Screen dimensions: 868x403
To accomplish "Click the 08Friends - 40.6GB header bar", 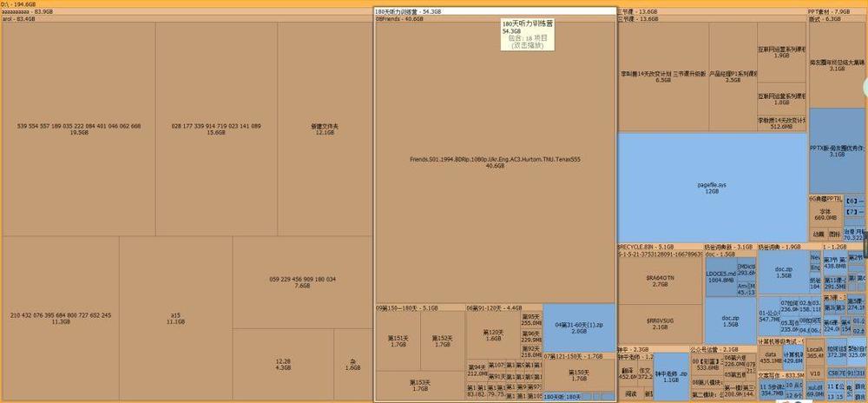I will point(496,19).
